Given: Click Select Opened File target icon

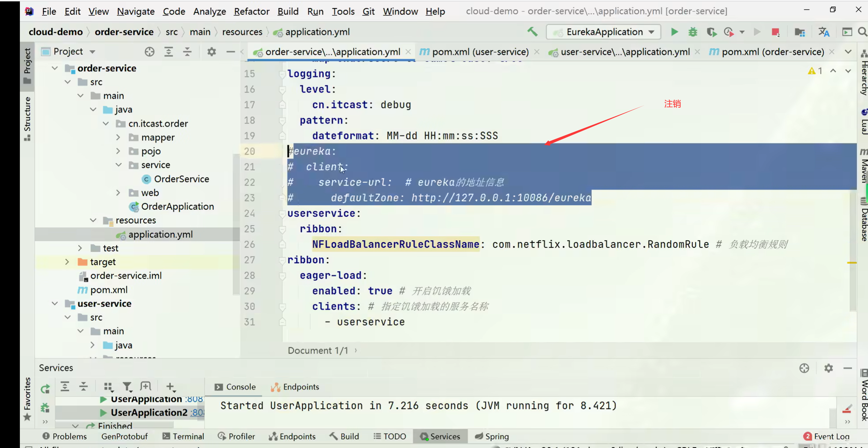Looking at the screenshot, I should 150,52.
